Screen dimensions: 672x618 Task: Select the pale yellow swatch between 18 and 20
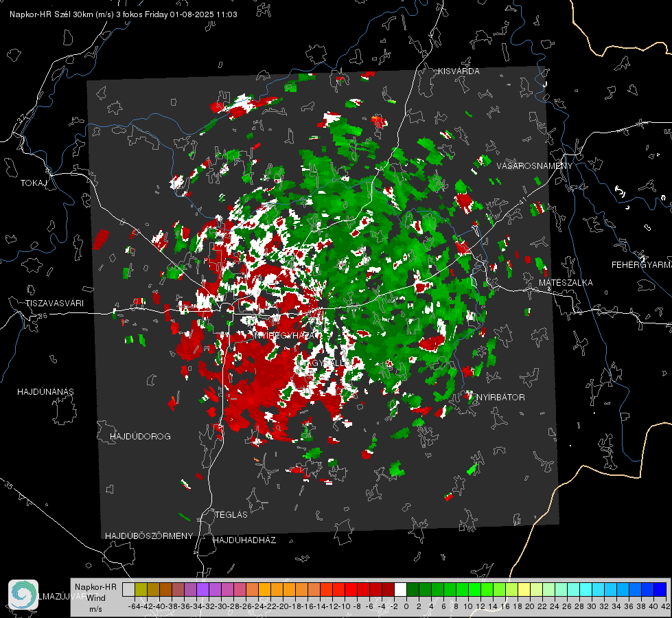pos(524,589)
